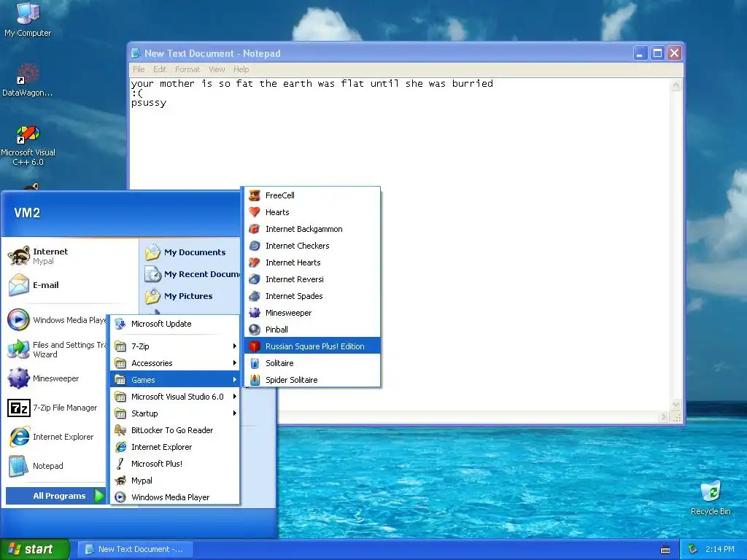Expand the 7-Zip program folder
This screenshot has height=560, width=747.
click(x=175, y=346)
